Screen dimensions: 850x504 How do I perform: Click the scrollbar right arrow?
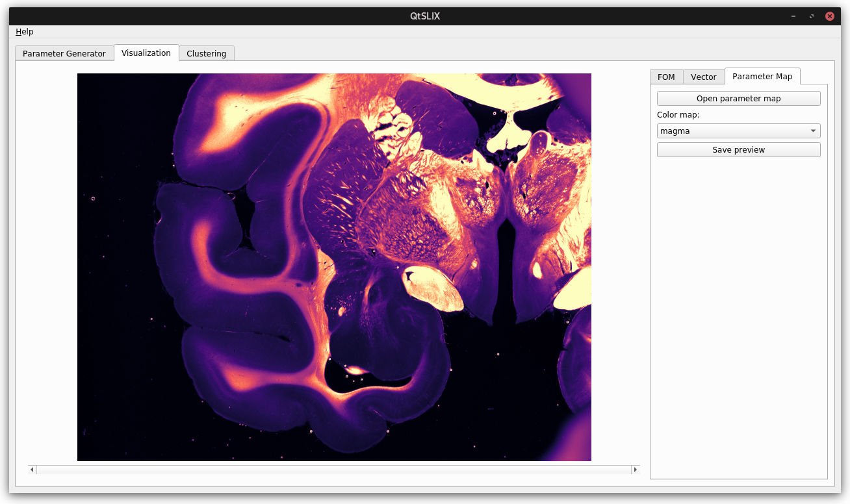(x=635, y=470)
